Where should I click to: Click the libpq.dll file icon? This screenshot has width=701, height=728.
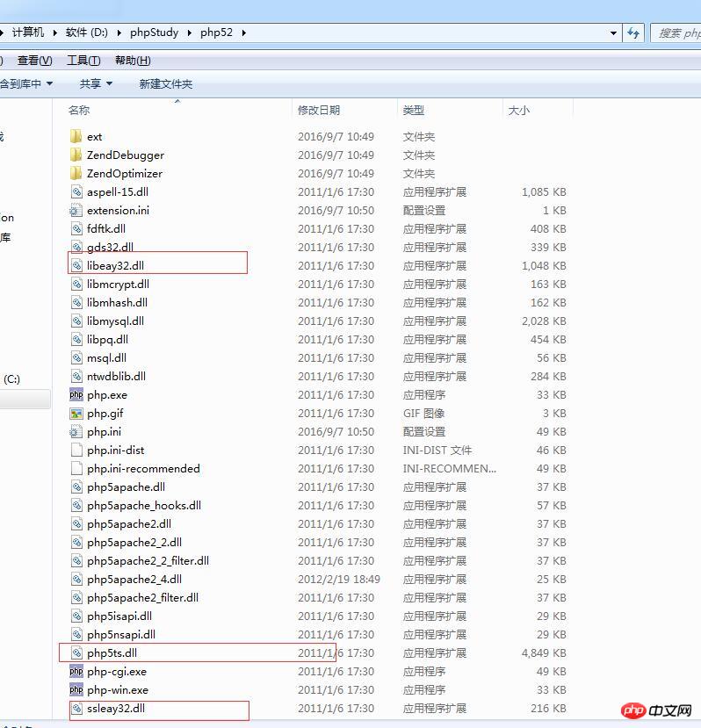click(76, 339)
